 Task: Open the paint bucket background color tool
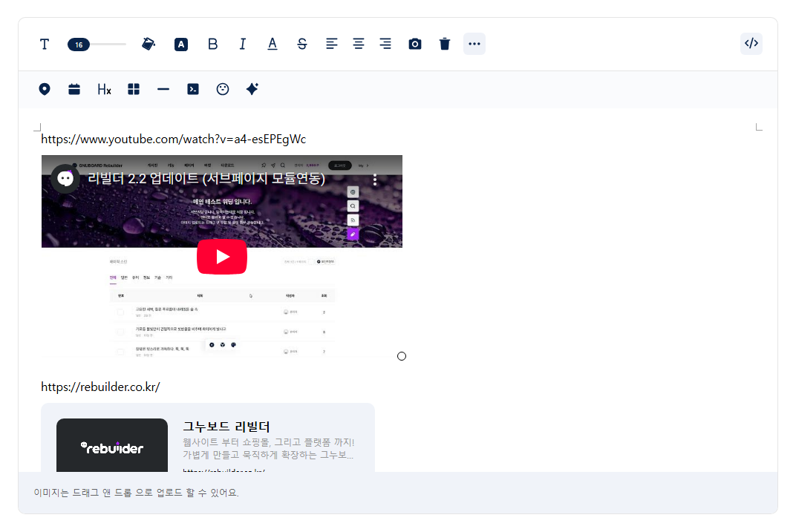click(x=149, y=44)
